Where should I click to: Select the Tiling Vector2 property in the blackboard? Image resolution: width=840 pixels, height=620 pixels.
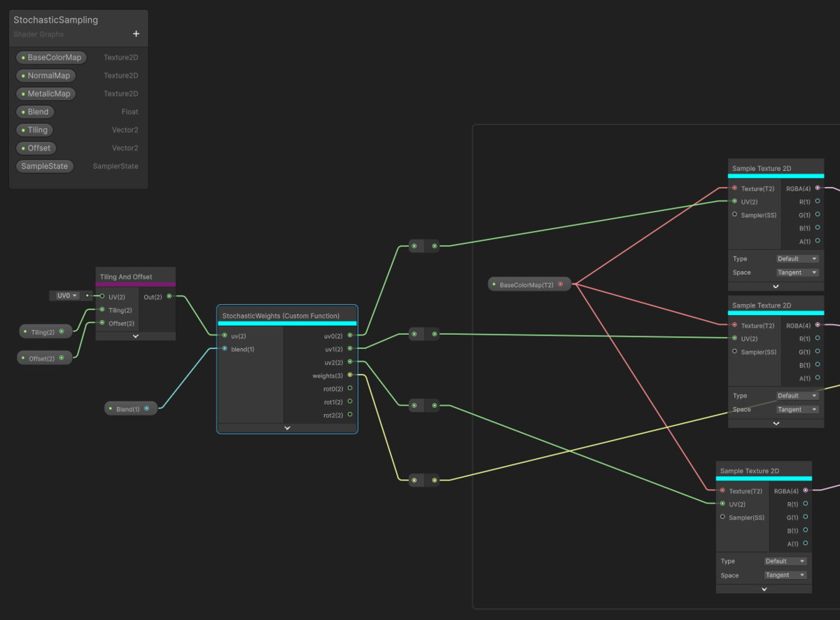point(35,130)
